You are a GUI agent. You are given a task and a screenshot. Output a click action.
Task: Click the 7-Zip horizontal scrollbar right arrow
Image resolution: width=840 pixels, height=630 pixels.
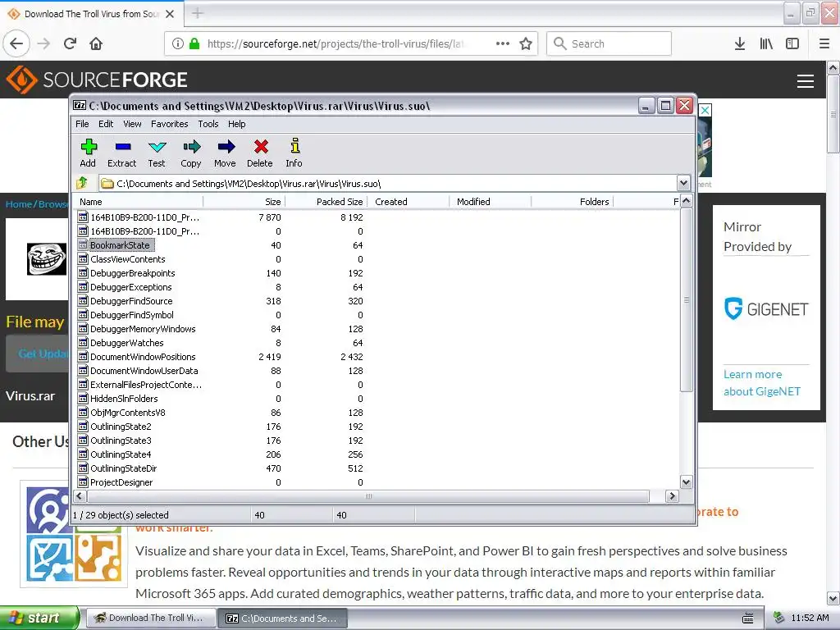[672, 496]
